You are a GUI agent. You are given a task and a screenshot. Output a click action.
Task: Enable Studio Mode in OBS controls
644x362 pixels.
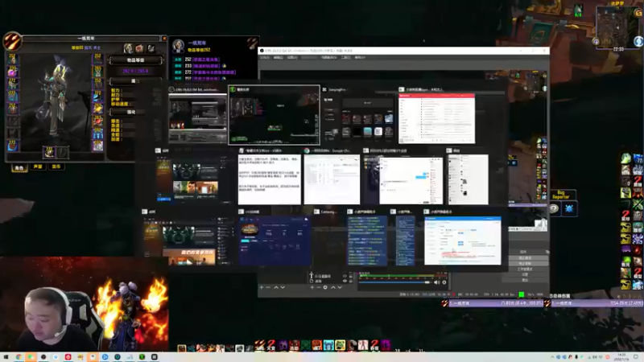point(525,269)
